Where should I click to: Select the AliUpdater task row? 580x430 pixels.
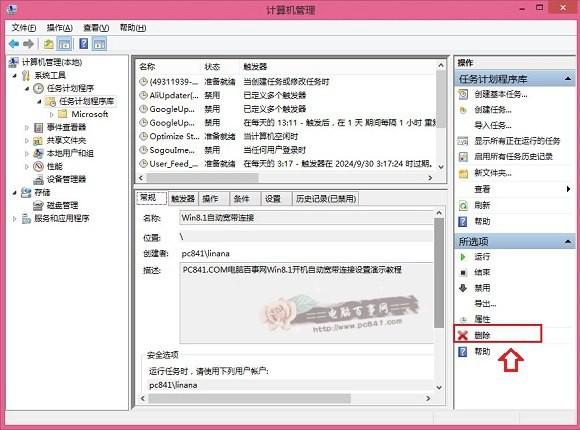click(287, 95)
